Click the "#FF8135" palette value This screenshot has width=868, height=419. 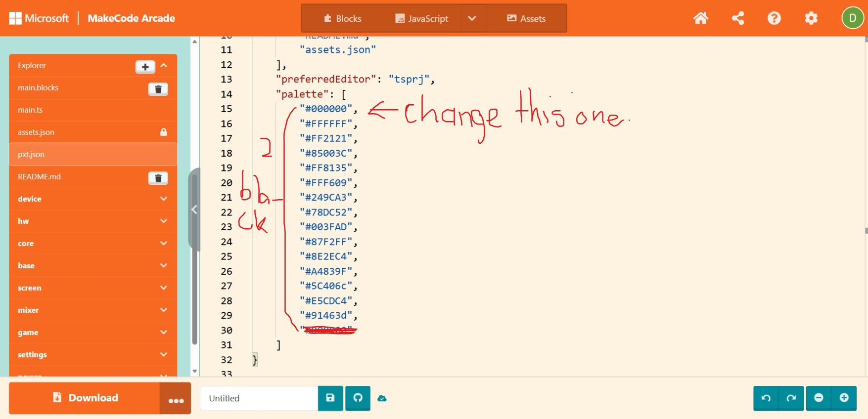pyautogui.click(x=326, y=168)
